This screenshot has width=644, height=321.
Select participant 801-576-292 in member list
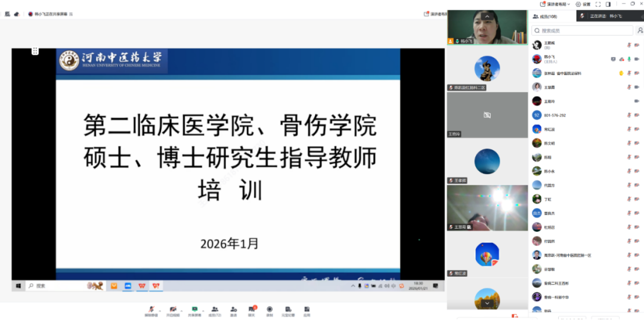click(555, 116)
